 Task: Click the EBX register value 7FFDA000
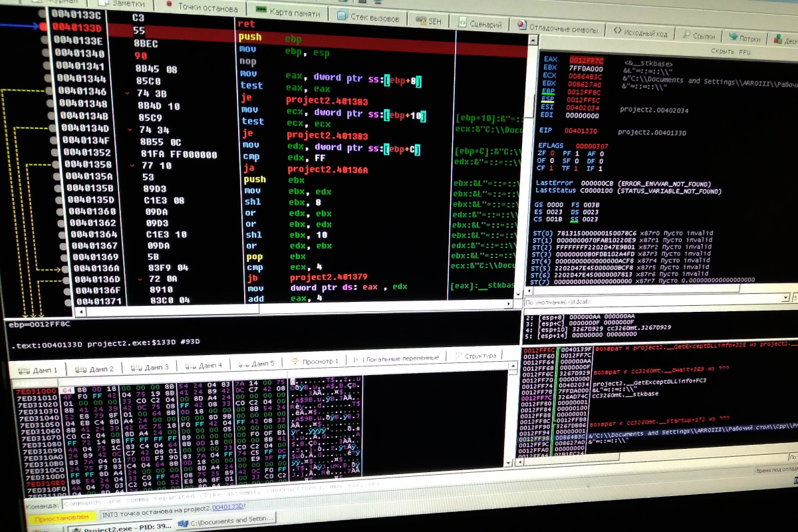coord(586,69)
